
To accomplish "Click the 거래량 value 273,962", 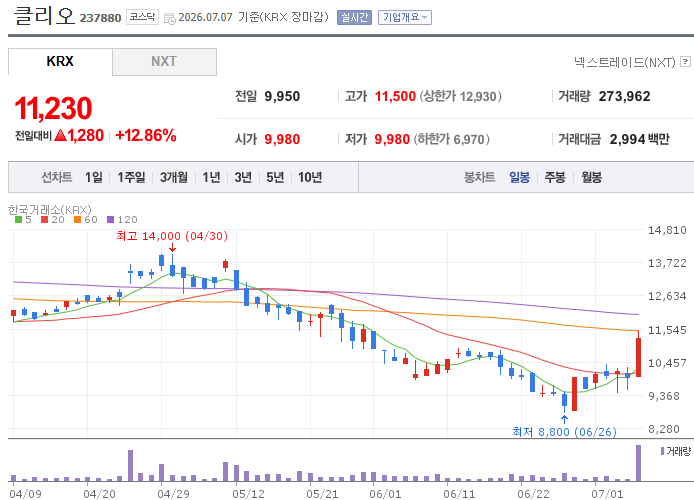I will (625, 96).
